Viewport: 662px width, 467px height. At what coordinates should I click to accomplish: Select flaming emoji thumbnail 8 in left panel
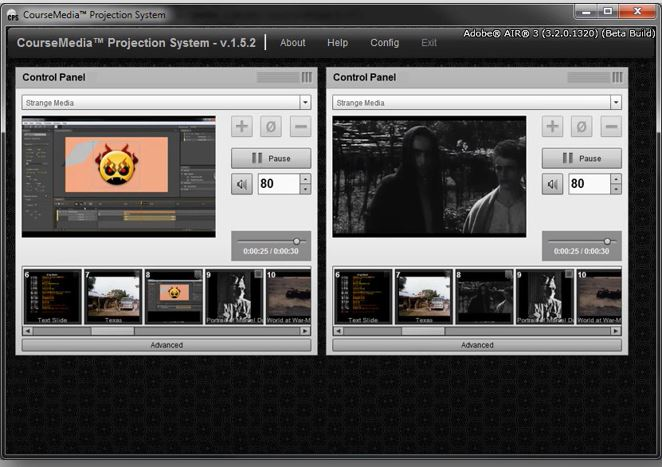pyautogui.click(x=174, y=297)
